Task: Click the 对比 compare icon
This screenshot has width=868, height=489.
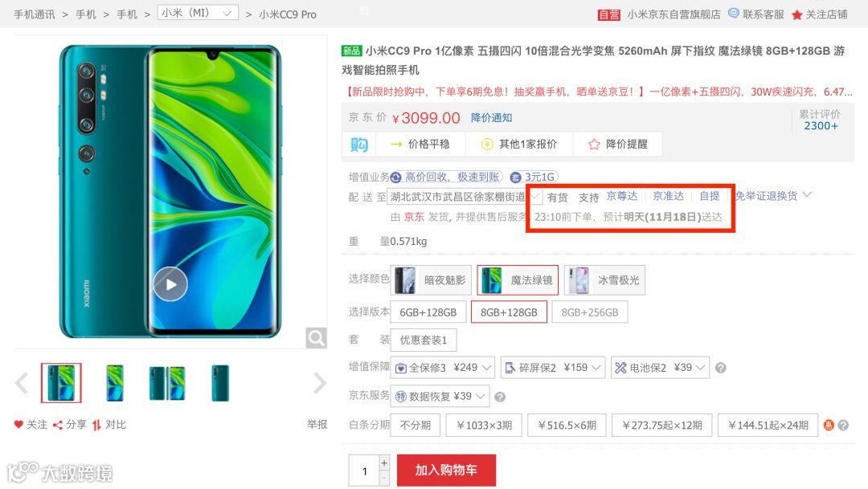Action: [x=97, y=425]
